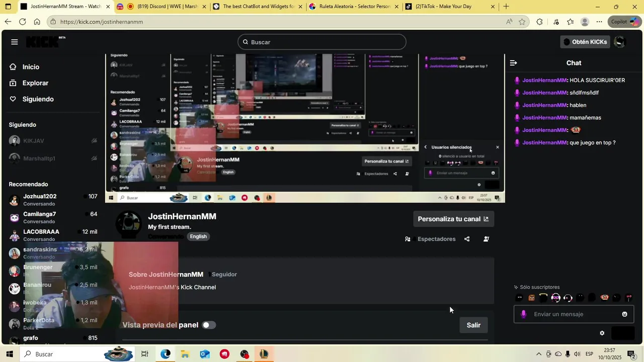Click the Buscar search field on Kick
The image size is (644, 362).
point(322,42)
